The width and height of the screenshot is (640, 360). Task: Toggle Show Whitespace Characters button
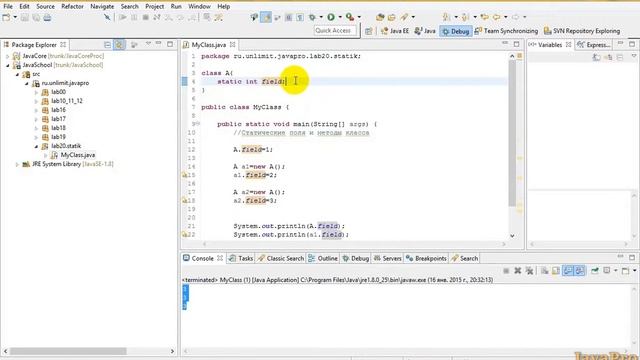300,17
